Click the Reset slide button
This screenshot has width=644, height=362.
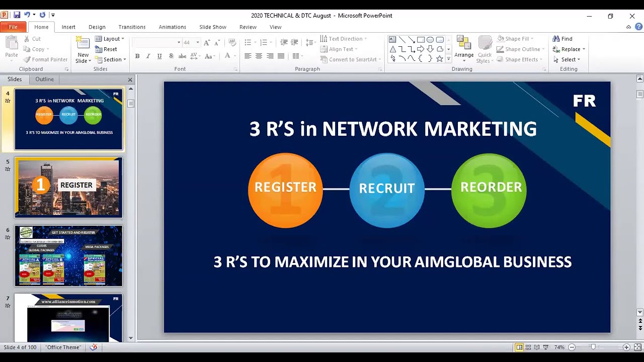[x=106, y=49]
